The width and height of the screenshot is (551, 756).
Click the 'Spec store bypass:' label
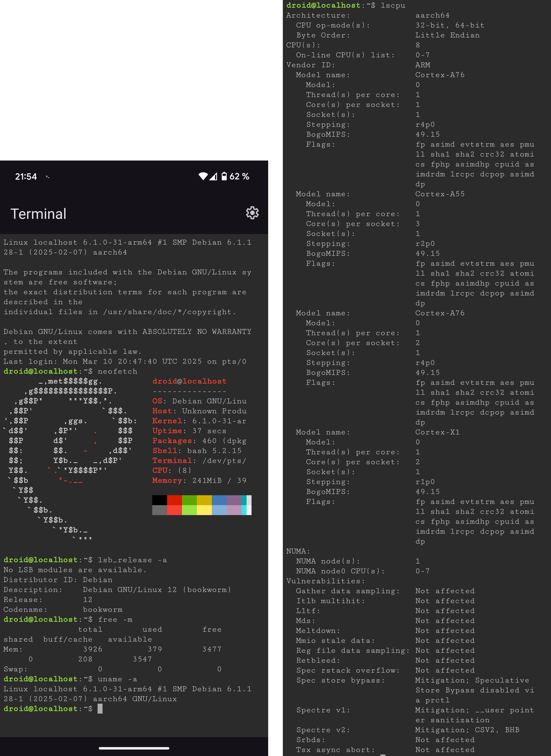340,680
